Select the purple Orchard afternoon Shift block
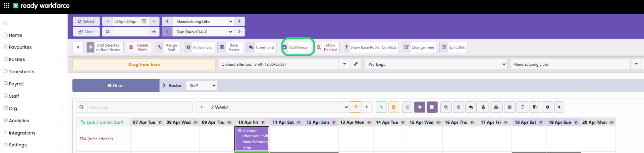 coord(252,139)
